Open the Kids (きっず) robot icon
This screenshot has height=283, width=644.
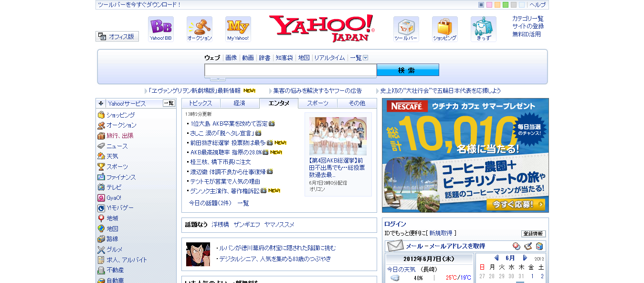tap(484, 29)
